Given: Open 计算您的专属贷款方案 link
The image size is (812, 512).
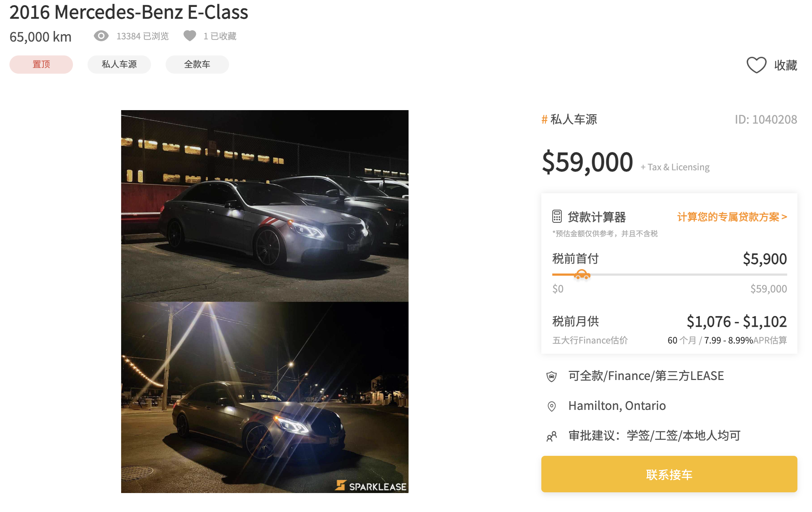Looking at the screenshot, I should pos(732,217).
